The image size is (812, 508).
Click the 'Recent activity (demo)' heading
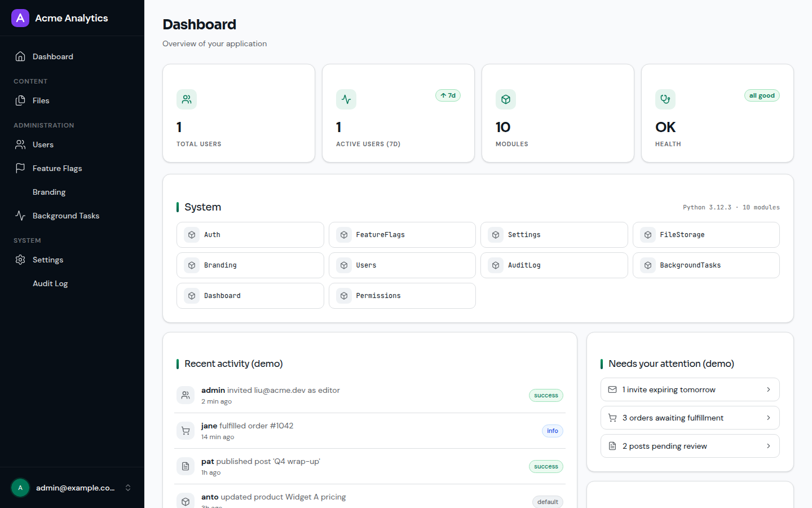233,364
